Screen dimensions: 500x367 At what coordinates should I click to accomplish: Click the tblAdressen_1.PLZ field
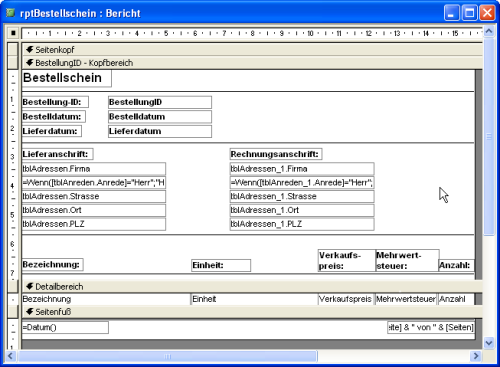(302, 224)
